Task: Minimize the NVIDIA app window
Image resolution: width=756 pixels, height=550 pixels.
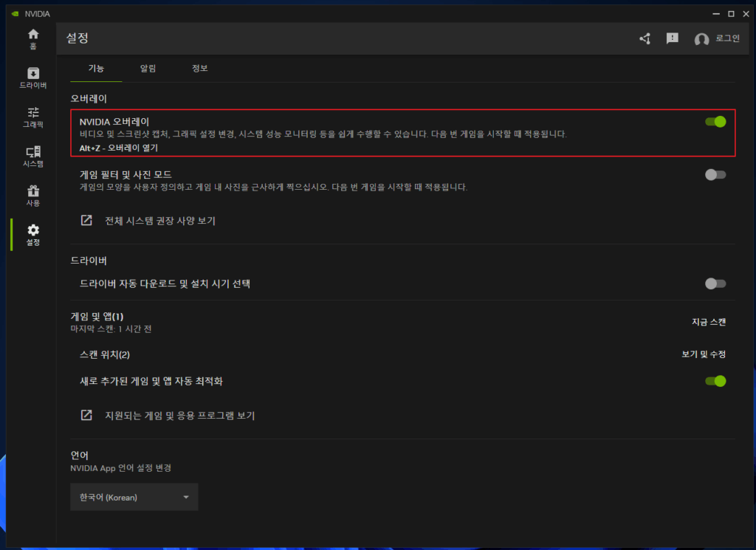Action: pos(716,13)
